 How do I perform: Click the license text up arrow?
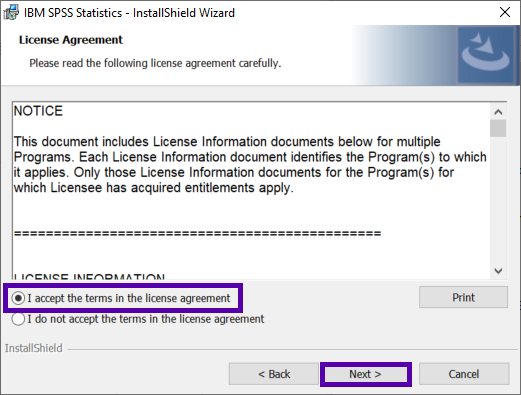[498, 112]
